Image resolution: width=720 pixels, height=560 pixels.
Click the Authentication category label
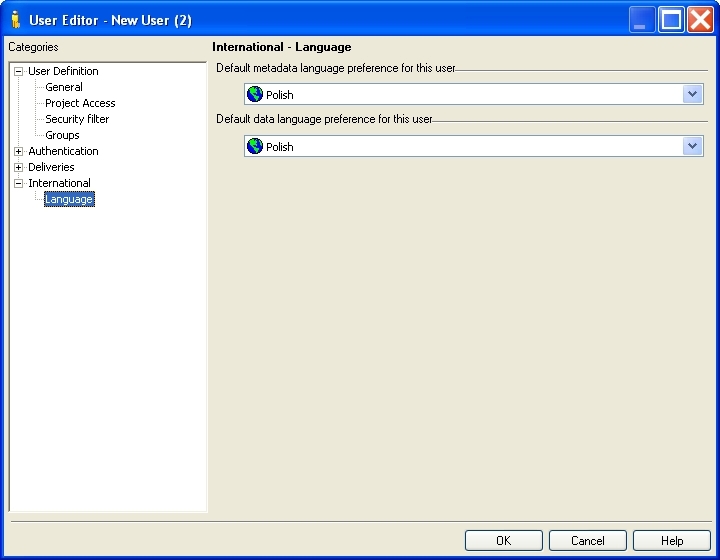63,151
